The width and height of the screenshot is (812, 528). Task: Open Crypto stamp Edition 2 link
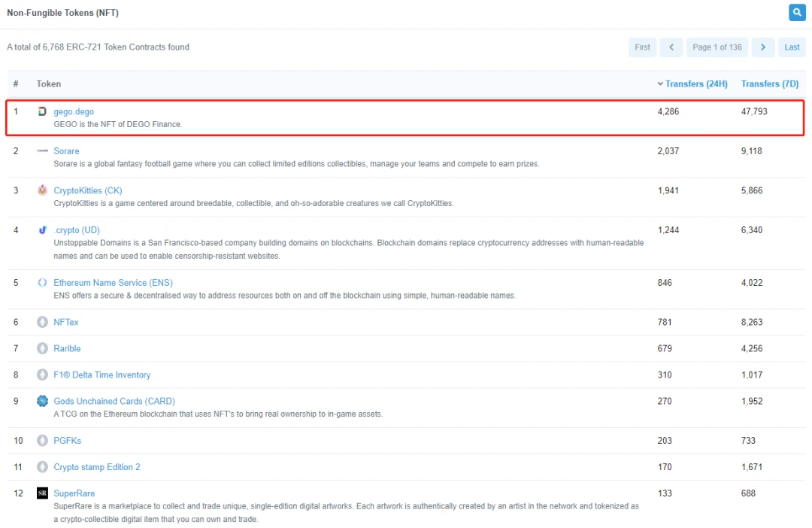(x=97, y=467)
